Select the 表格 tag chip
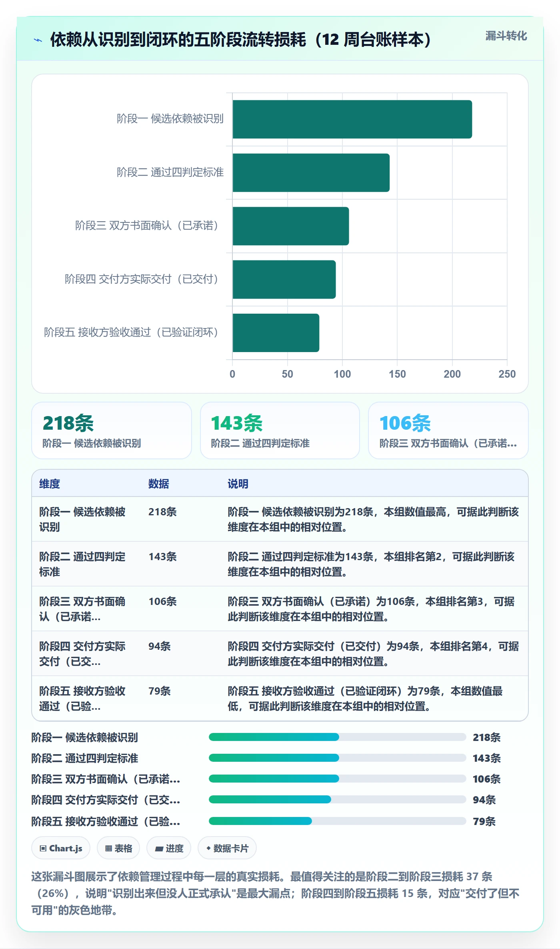This screenshot has height=949, width=560. point(118,848)
